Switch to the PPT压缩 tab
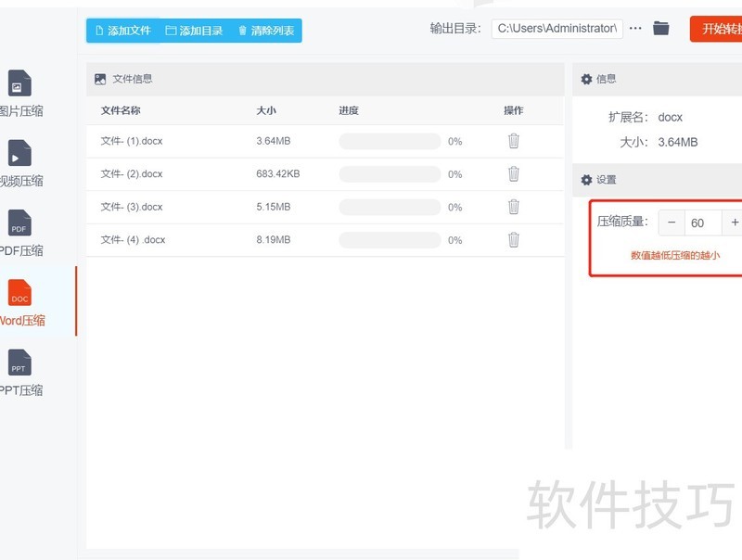Screen dimensions: 742x560 20,363
